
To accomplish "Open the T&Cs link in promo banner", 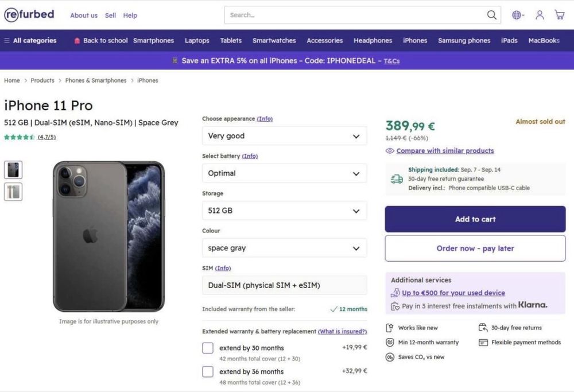I will (x=391, y=61).
